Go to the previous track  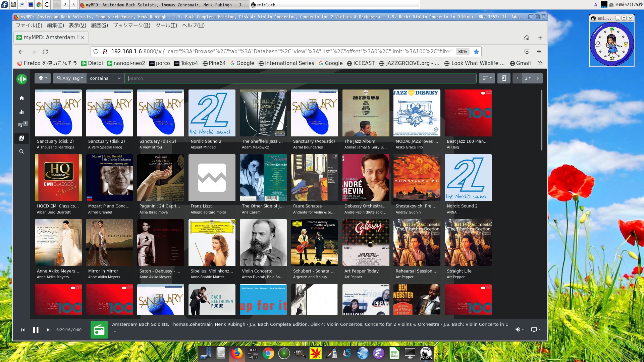(x=23, y=330)
